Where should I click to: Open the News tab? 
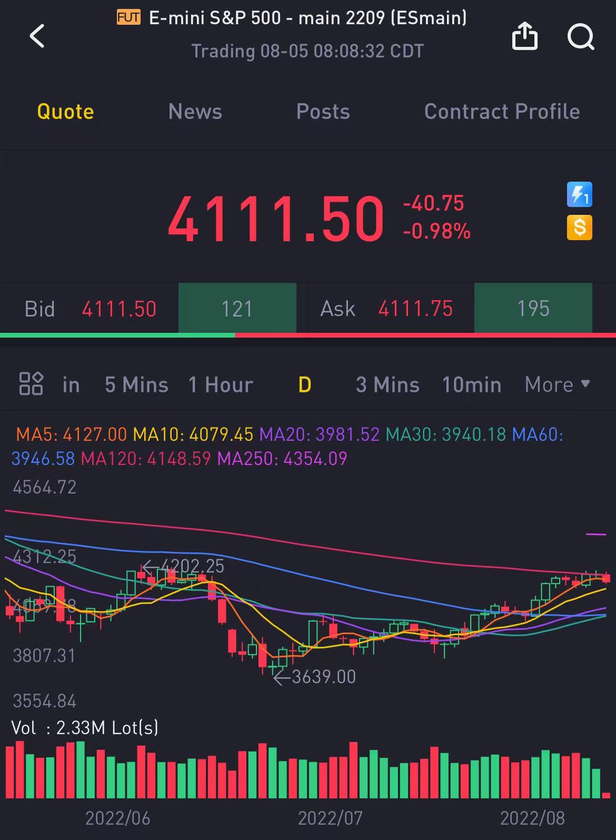[x=195, y=112]
